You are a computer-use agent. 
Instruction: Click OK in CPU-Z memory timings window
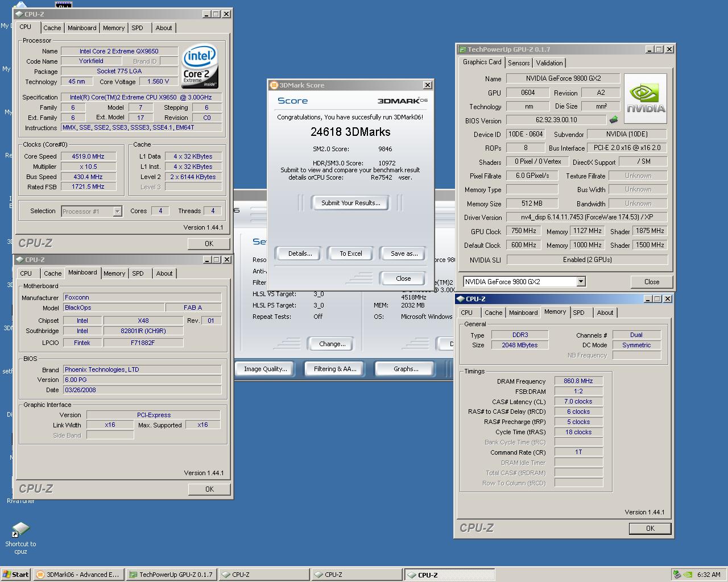coord(650,528)
